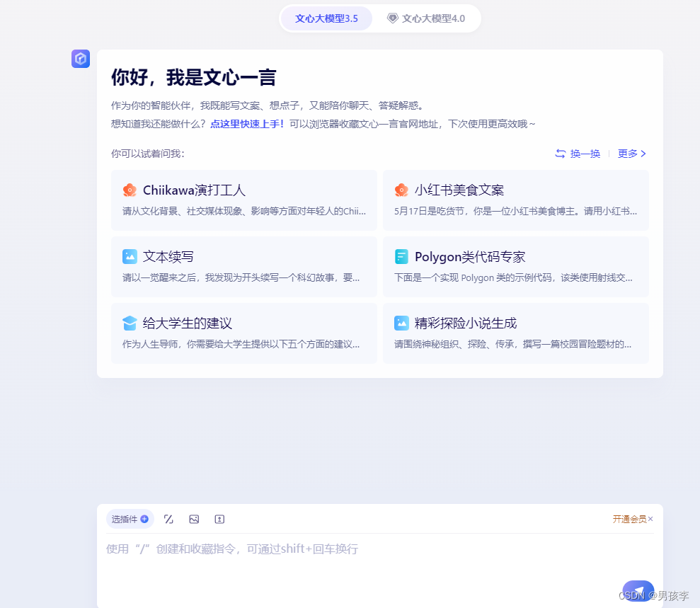Select the Chiikawa演打工人 prompt card

point(243,200)
